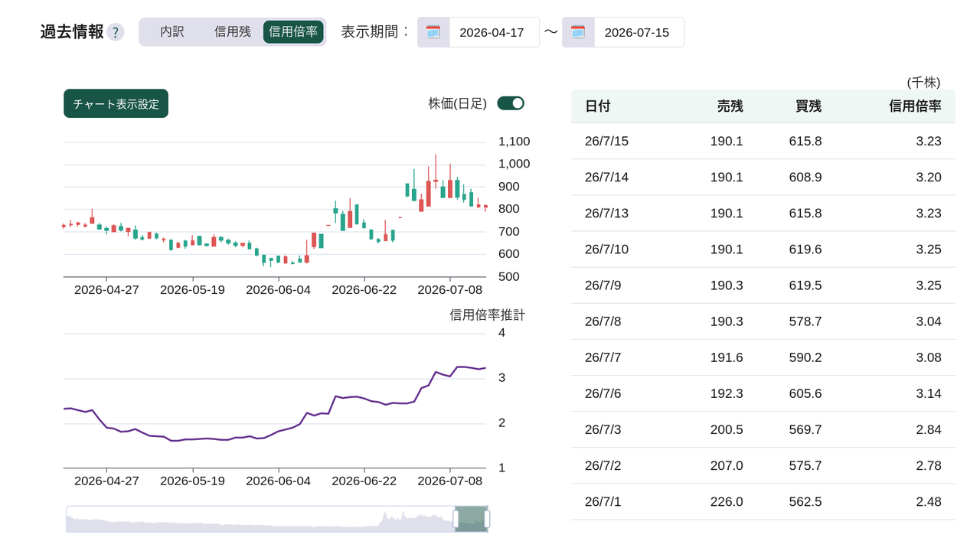Grab the left handle of range slider
The height and width of the screenshot is (538, 980).
456,519
